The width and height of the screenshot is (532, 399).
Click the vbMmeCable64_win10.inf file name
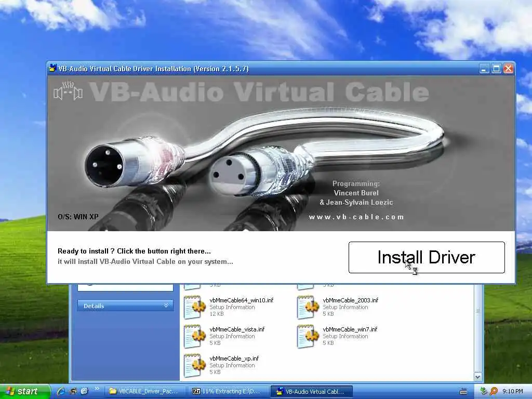(241, 300)
